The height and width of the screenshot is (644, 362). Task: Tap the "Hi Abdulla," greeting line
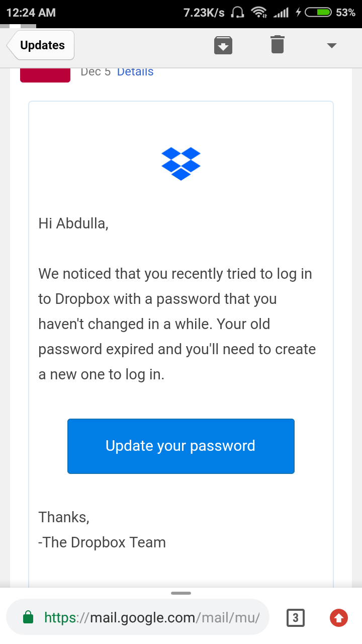point(73,223)
